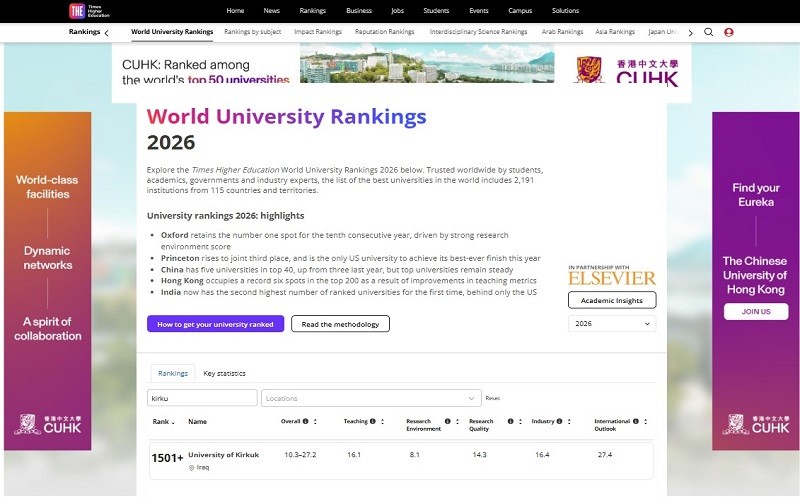The height and width of the screenshot is (500, 800).
Task: Click the Read the methodology button
Action: [x=340, y=324]
